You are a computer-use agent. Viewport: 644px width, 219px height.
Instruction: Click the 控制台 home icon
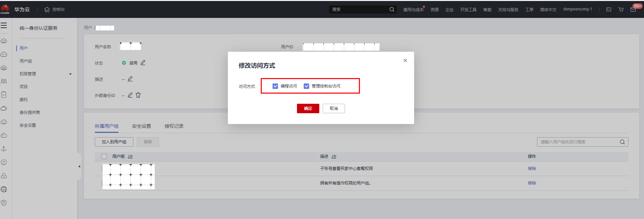[x=47, y=9]
